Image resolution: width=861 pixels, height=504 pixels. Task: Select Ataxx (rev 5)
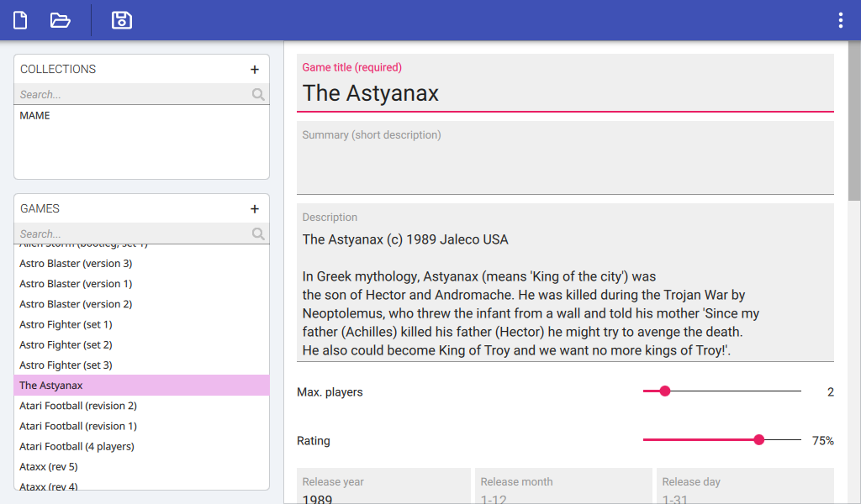click(141, 466)
